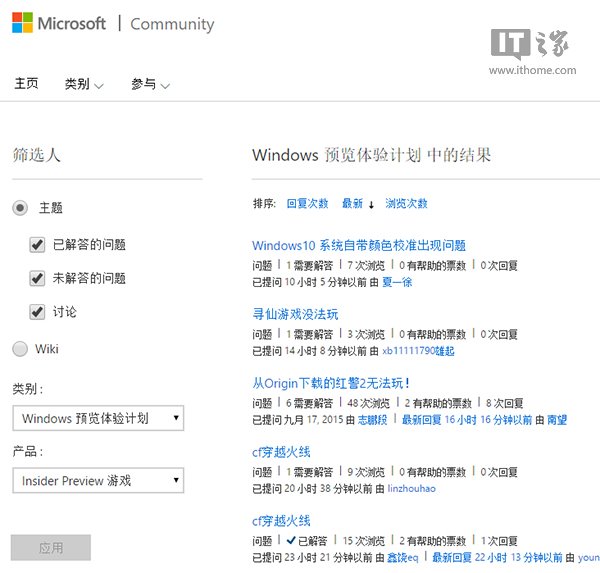This screenshot has height=573, width=600.
Task: Uncheck the 未解答的问题 checkbox
Action: point(37,278)
